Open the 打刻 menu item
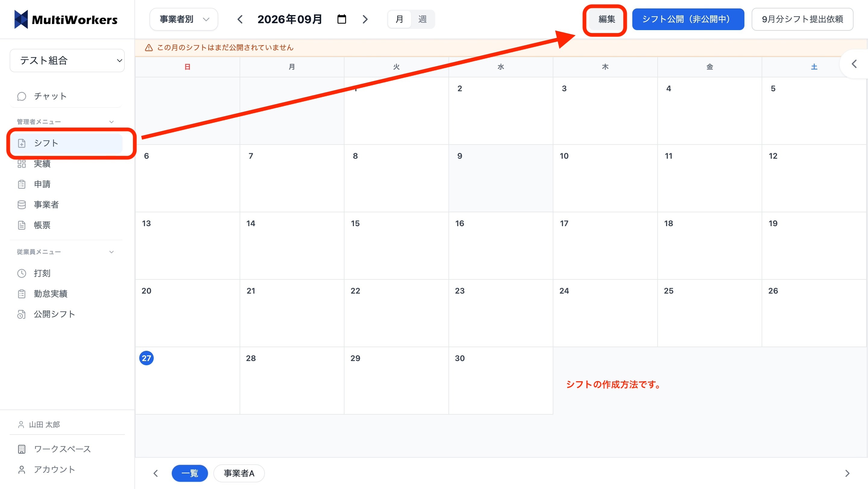This screenshot has height=489, width=868. click(x=66, y=273)
